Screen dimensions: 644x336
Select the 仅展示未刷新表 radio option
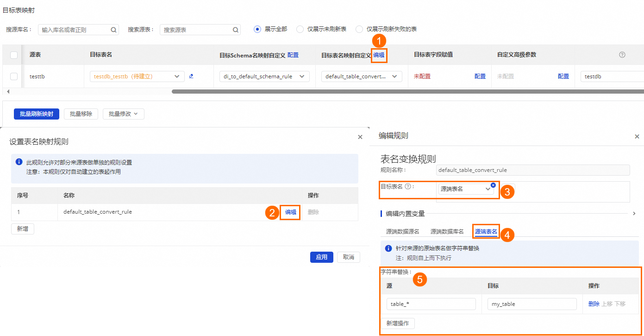click(300, 29)
